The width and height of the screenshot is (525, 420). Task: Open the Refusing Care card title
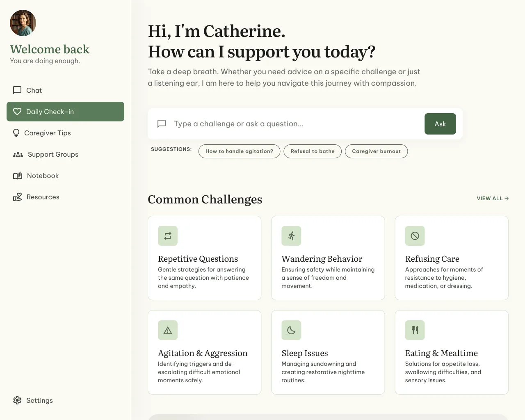click(432, 259)
